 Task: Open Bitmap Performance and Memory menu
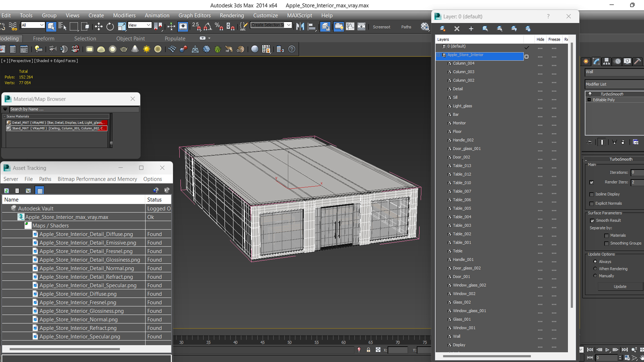click(x=97, y=179)
